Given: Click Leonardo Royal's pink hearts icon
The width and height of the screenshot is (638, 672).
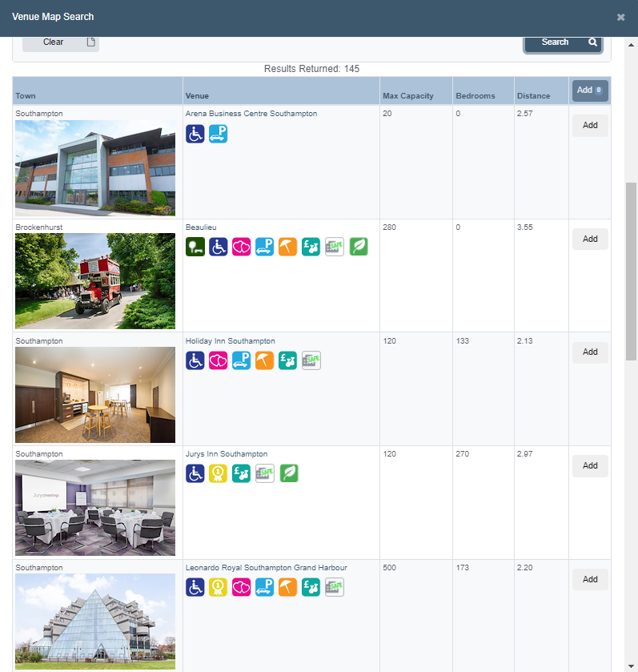Looking at the screenshot, I should pyautogui.click(x=241, y=587).
